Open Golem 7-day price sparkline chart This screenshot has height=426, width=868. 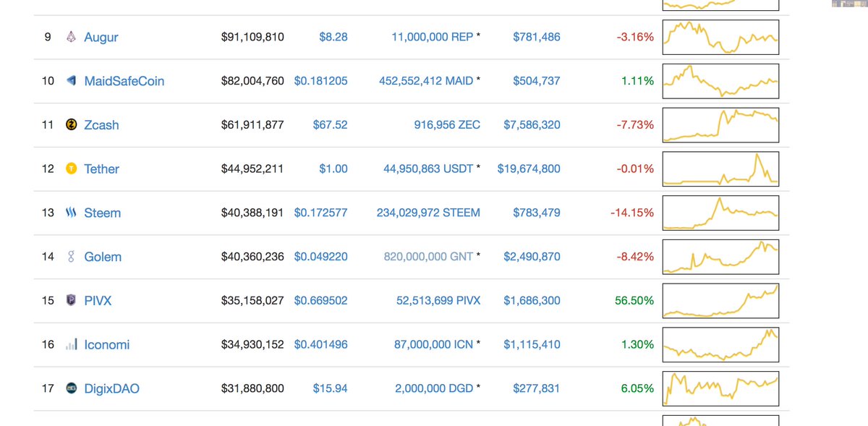[721, 257]
